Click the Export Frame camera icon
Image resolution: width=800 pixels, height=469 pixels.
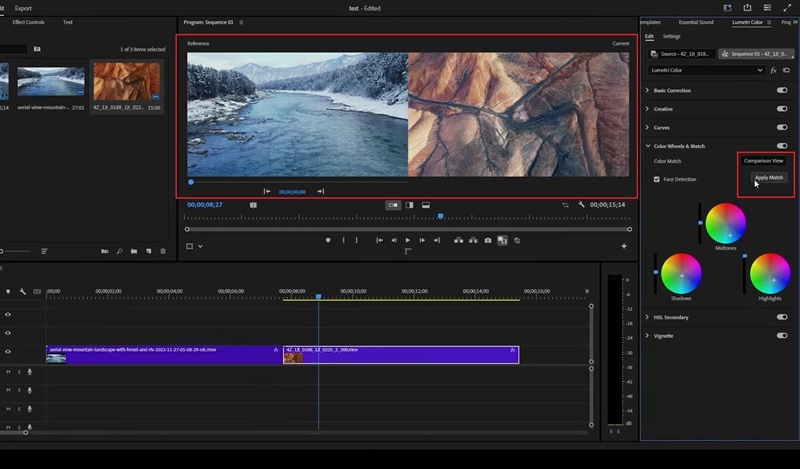click(x=488, y=240)
